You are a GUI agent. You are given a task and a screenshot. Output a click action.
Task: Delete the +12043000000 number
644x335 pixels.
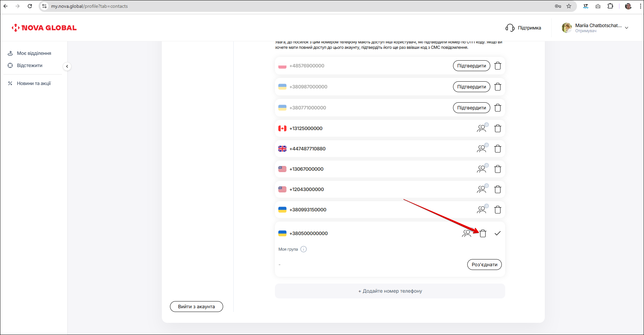(x=497, y=189)
